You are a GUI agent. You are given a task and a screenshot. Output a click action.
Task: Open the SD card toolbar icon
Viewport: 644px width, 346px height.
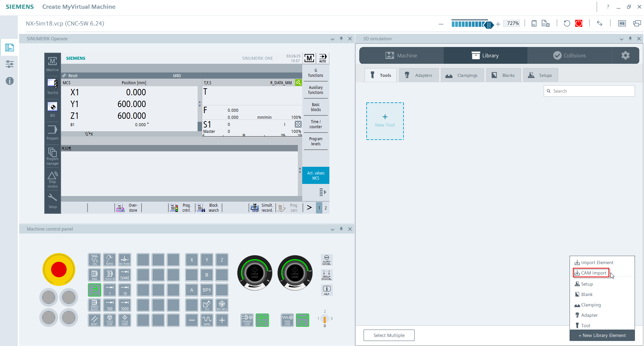coord(534,23)
